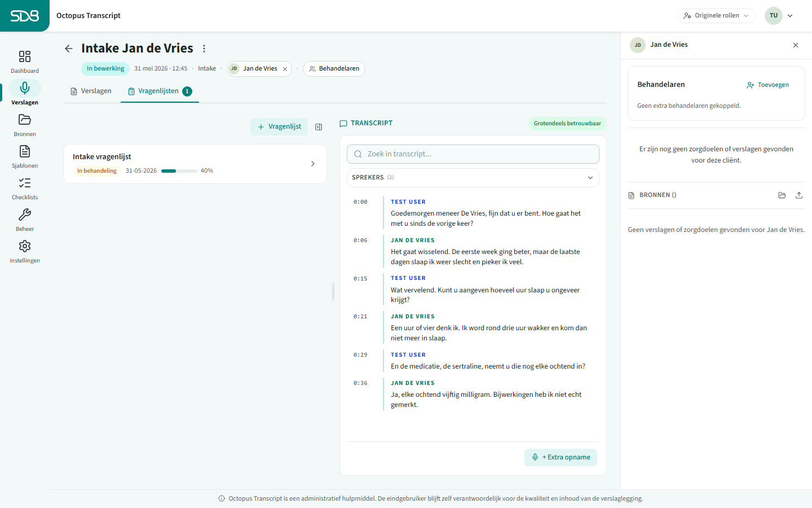Click the 31-05-2026 questionnaire date

[x=141, y=171]
